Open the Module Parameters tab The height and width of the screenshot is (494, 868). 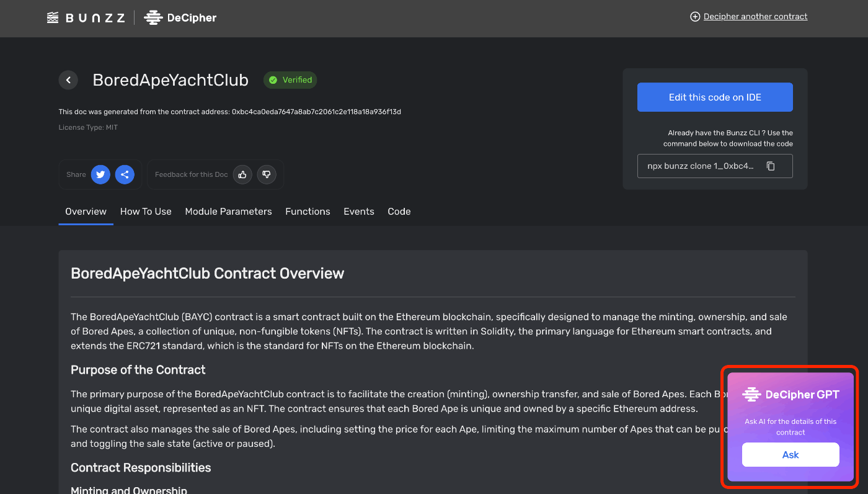(228, 212)
